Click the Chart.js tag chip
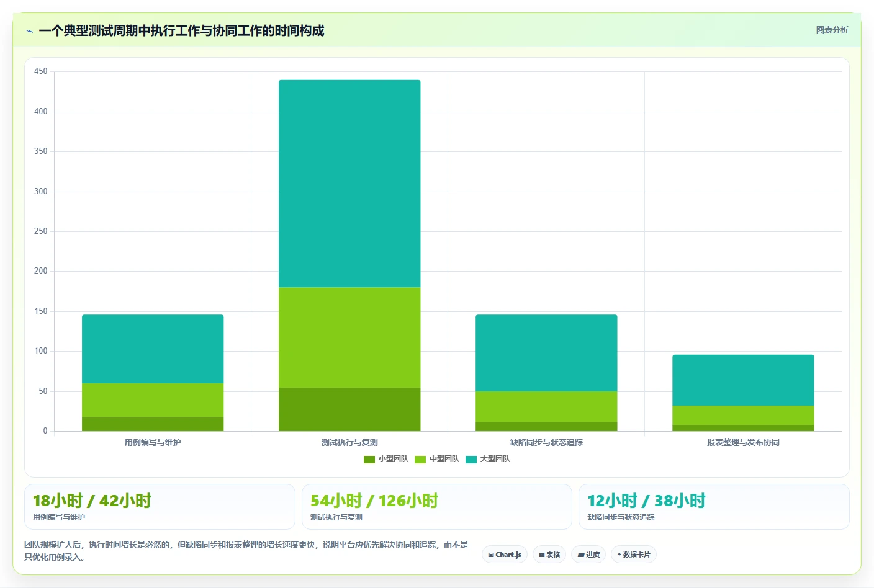The width and height of the screenshot is (874, 588). pyautogui.click(x=505, y=555)
